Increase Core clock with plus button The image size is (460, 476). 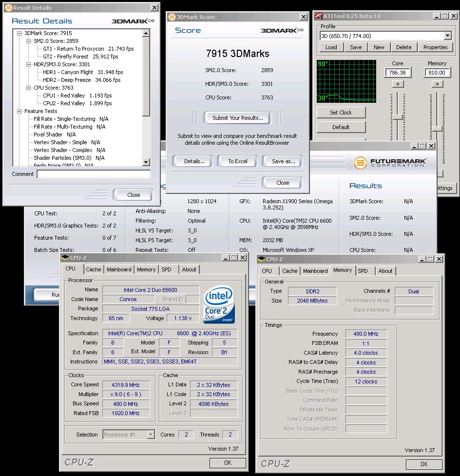(398, 84)
